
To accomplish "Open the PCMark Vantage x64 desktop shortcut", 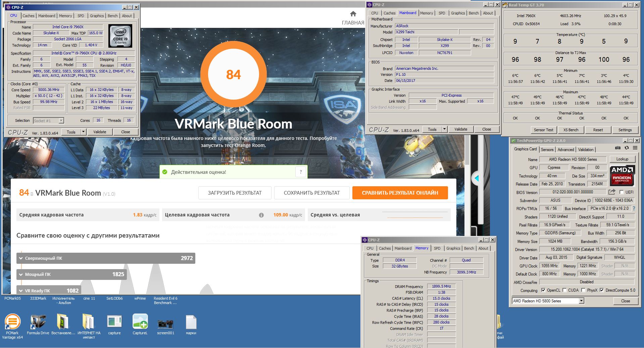I will [12, 326].
